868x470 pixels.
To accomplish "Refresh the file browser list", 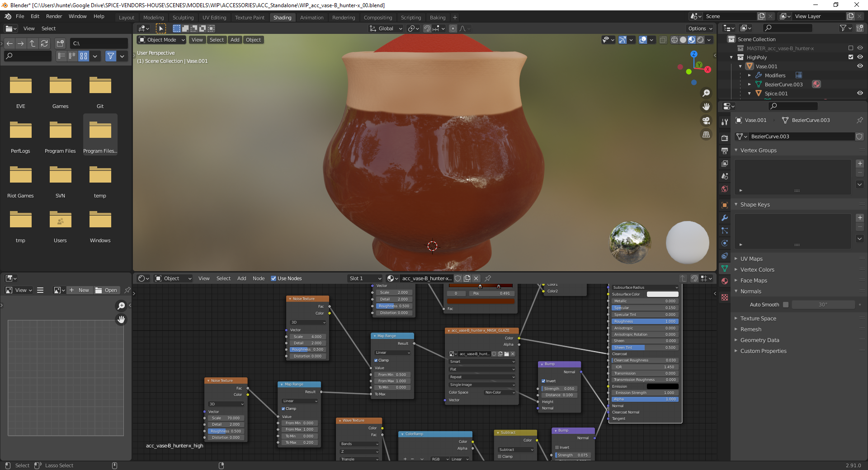I will tap(44, 43).
